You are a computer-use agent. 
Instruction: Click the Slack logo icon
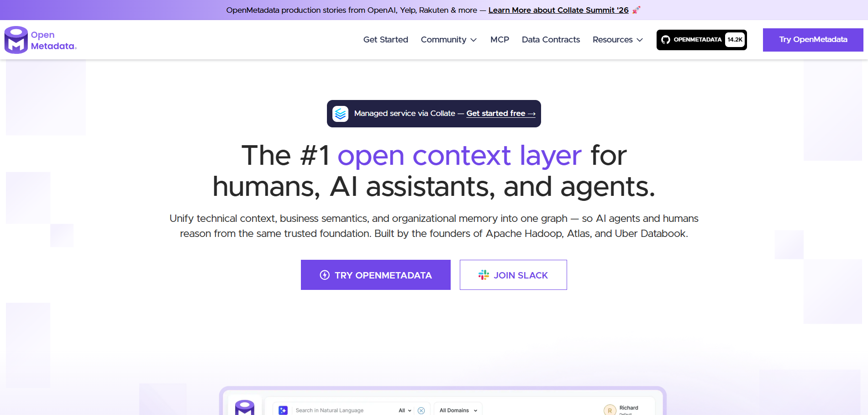(x=484, y=275)
